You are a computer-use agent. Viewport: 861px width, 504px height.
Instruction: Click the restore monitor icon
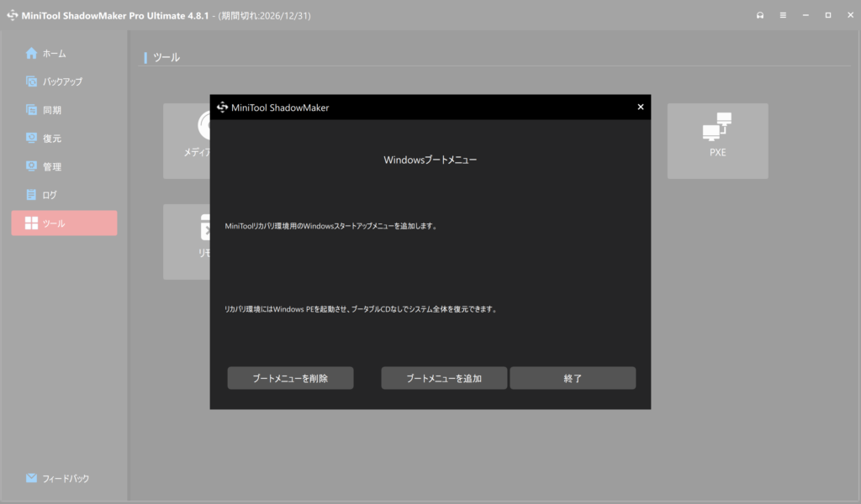click(31, 138)
